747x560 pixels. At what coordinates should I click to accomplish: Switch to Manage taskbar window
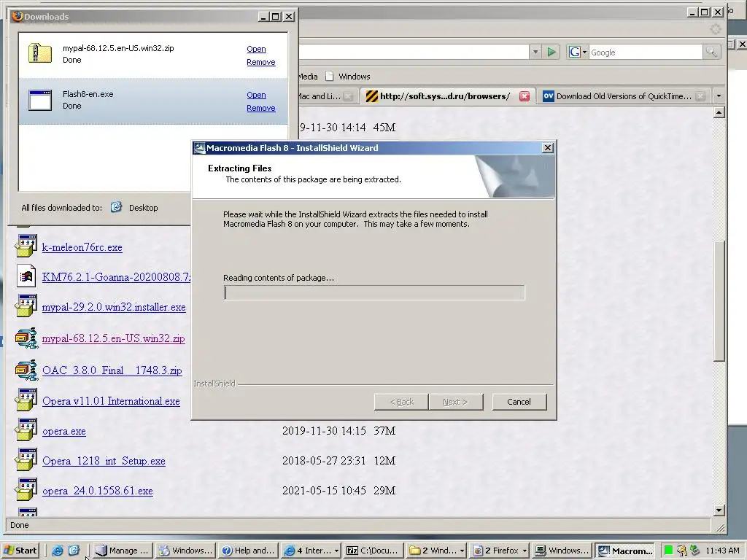click(x=123, y=551)
